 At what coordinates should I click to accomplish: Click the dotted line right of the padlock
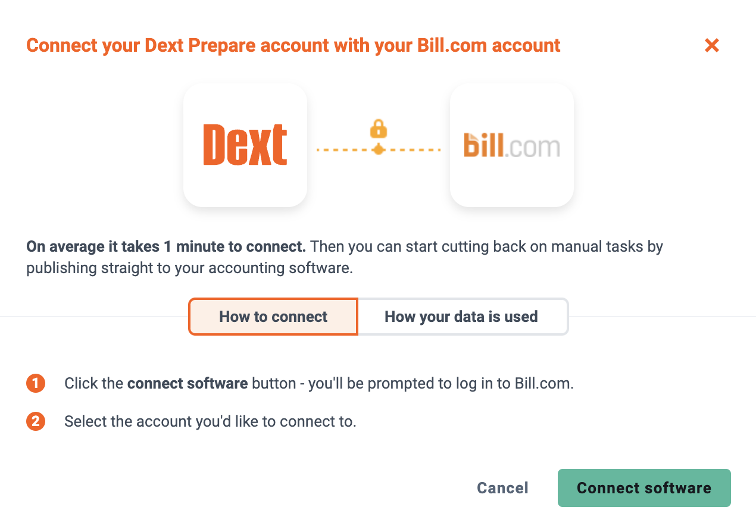point(413,150)
